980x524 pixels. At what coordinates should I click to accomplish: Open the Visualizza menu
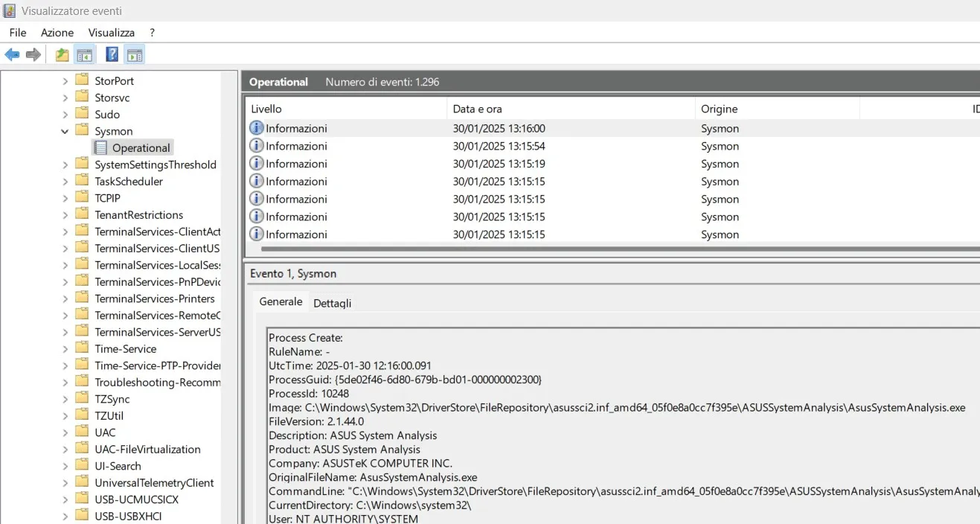111,32
